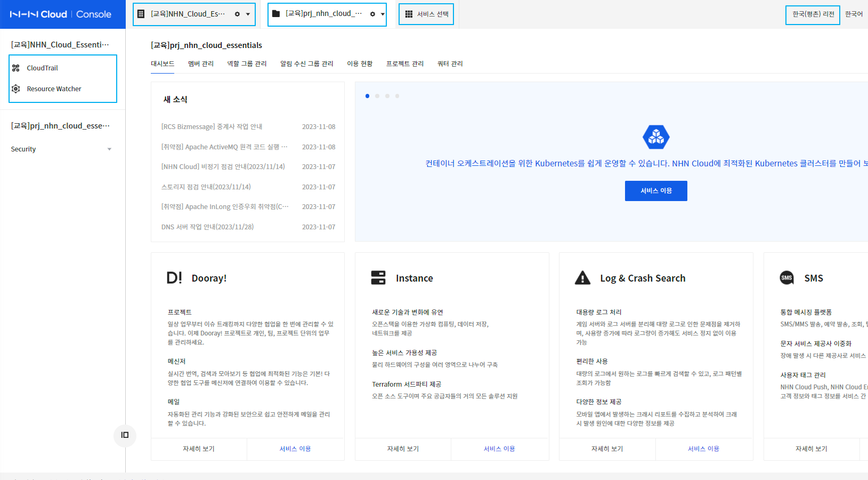
Task: Click the NHN Cloud Console logo
Action: pos(60,14)
